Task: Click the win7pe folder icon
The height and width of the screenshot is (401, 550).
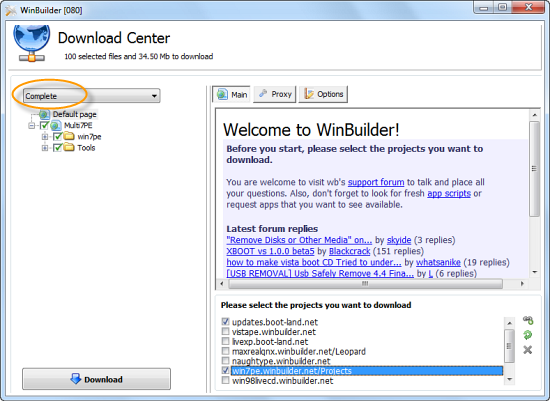Action: [69, 136]
